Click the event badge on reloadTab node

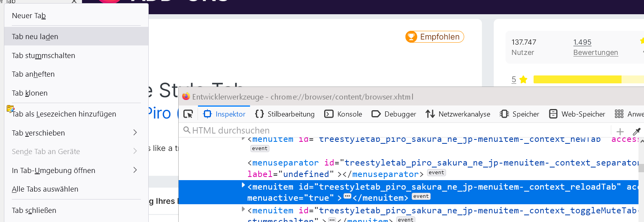(x=421, y=196)
